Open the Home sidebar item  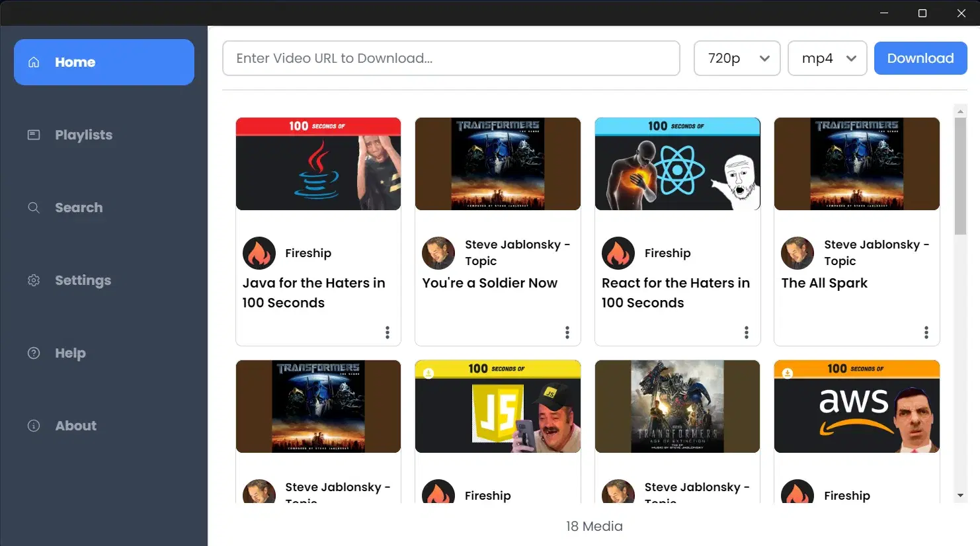pyautogui.click(x=104, y=62)
